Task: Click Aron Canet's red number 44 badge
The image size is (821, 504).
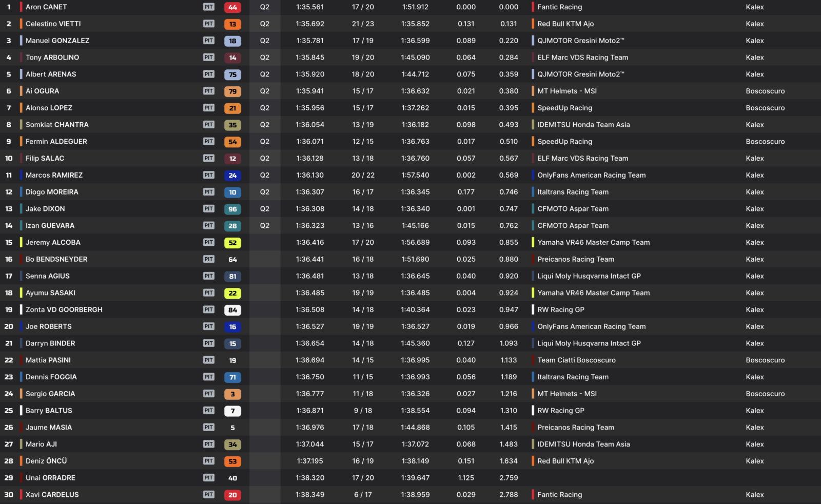Action: (232, 7)
